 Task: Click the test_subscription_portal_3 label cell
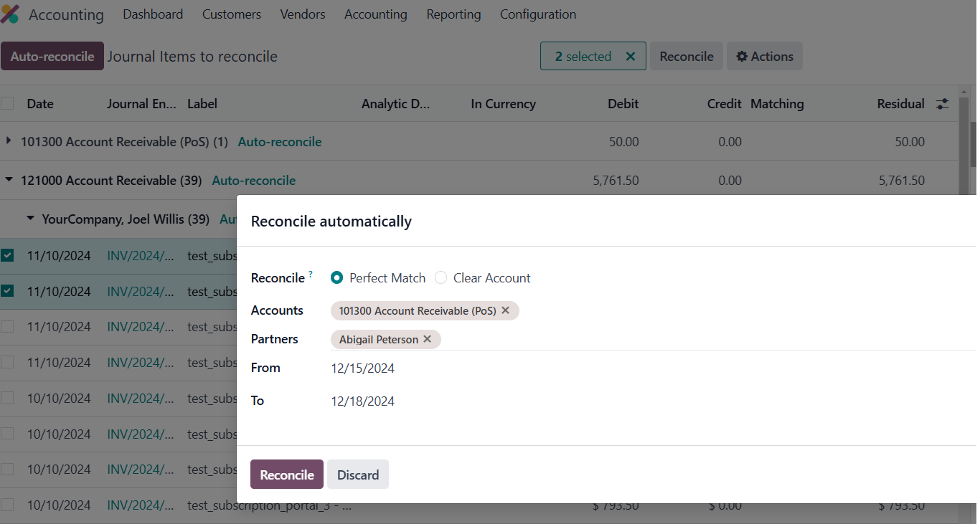coord(269,505)
